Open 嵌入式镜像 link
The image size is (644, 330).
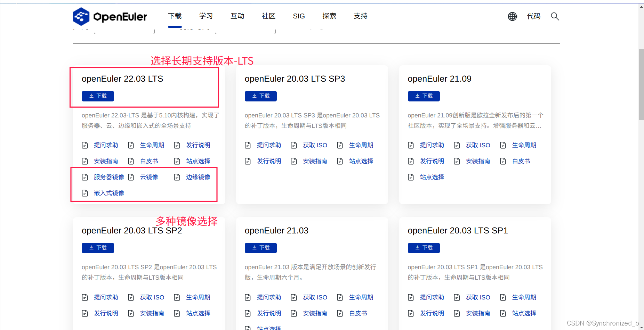pos(109,193)
